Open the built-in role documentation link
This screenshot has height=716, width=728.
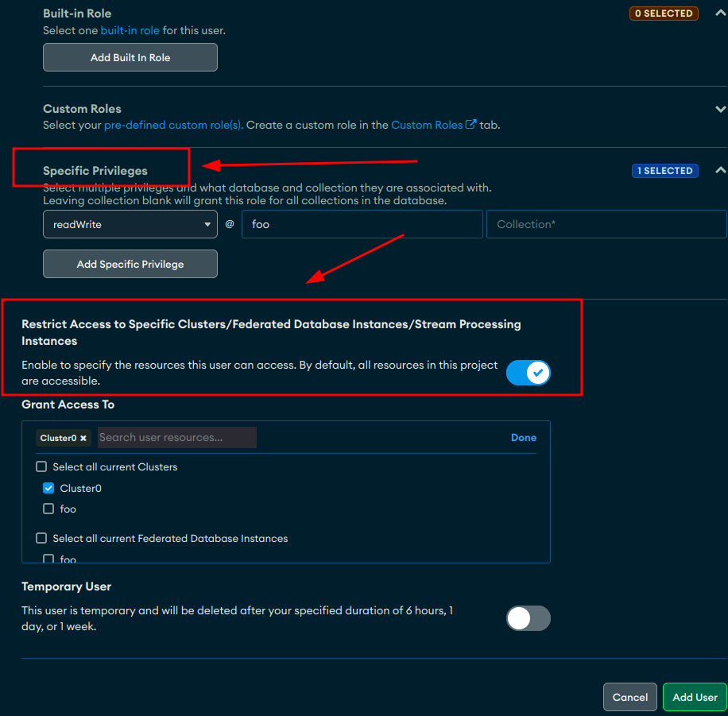(x=131, y=30)
